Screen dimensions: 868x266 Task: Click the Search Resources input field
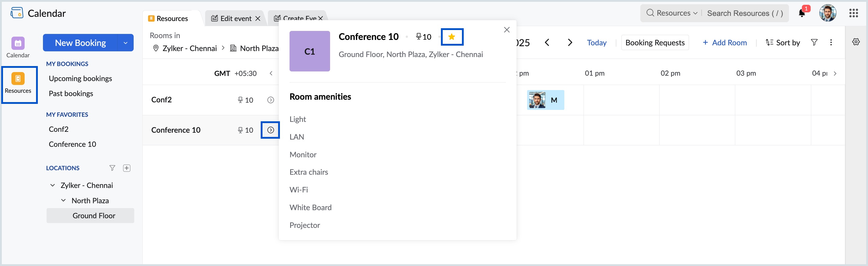point(745,13)
